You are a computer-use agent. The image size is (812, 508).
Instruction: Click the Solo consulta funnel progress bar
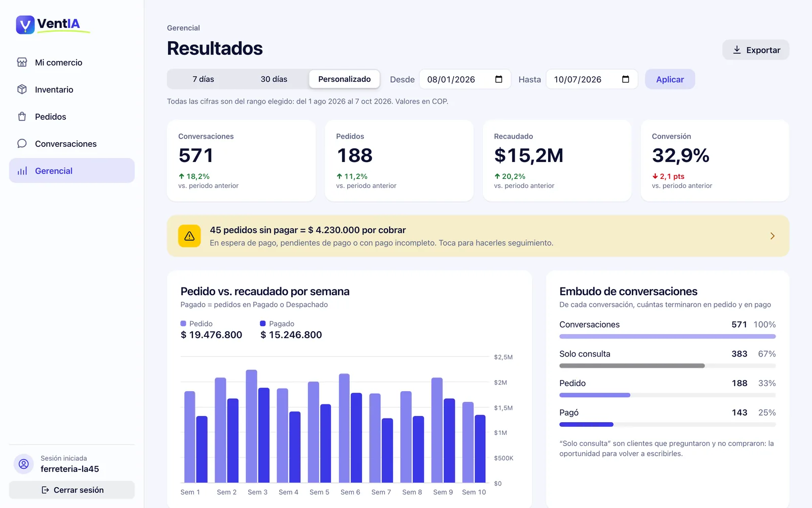667,366
